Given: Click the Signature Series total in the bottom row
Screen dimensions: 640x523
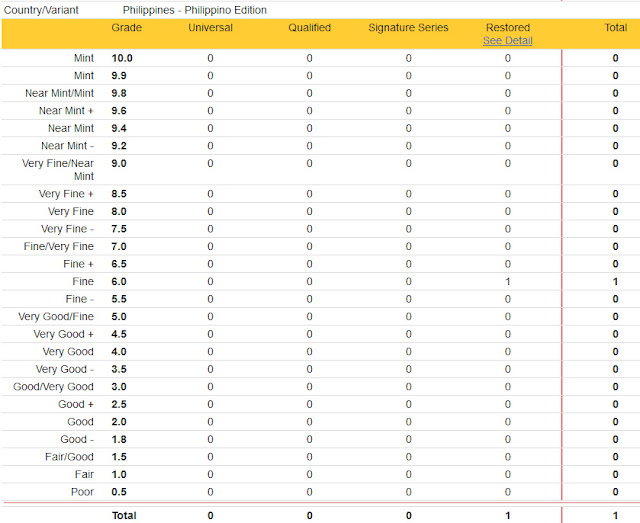Looking at the screenshot, I should pyautogui.click(x=409, y=515).
